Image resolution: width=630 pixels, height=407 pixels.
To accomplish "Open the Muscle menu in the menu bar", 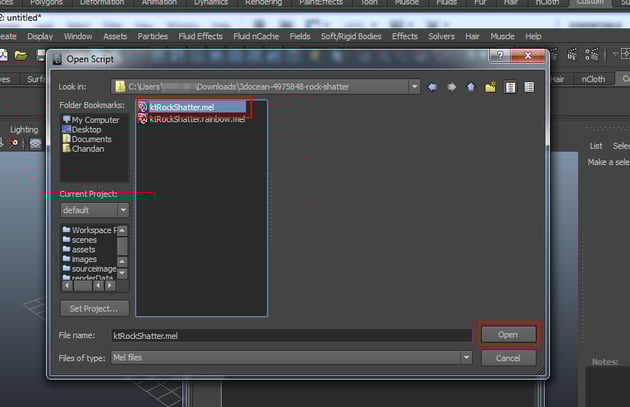I will (x=502, y=37).
